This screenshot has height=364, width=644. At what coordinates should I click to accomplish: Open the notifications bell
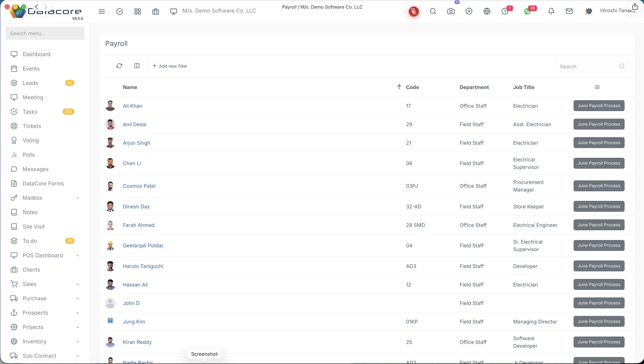click(x=551, y=11)
